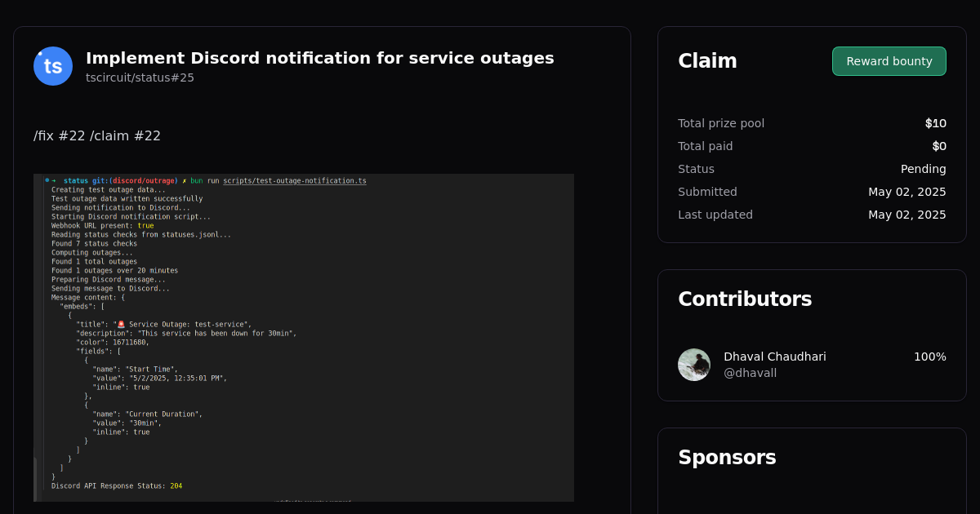This screenshot has height=514, width=980.
Task: Click the ts organization avatar icon
Action: point(52,65)
